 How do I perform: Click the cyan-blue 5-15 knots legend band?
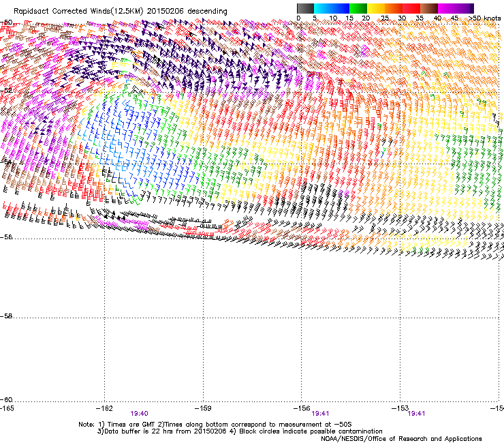coord(332,8)
